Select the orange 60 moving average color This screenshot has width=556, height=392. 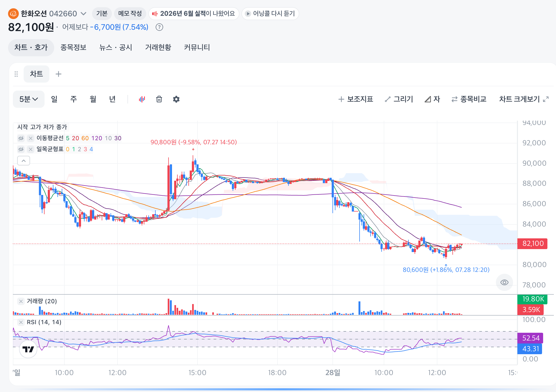pos(85,138)
